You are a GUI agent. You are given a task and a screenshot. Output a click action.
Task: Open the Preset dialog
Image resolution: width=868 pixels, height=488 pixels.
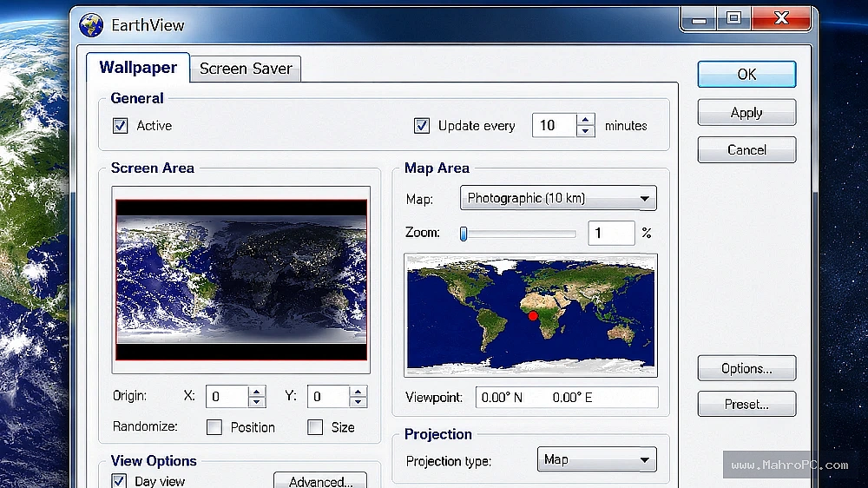coord(746,405)
